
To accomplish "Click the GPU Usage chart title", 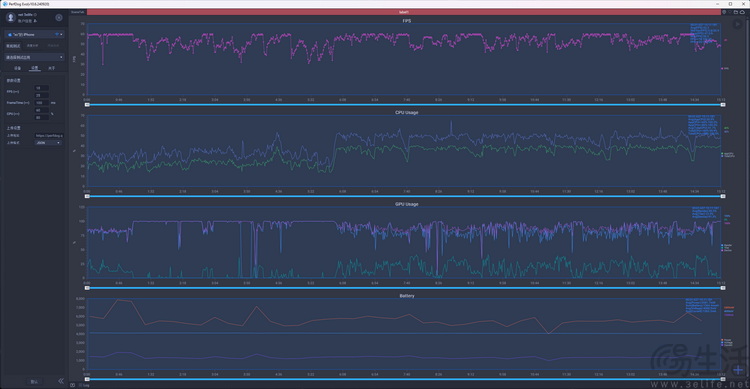I will tap(407, 204).
